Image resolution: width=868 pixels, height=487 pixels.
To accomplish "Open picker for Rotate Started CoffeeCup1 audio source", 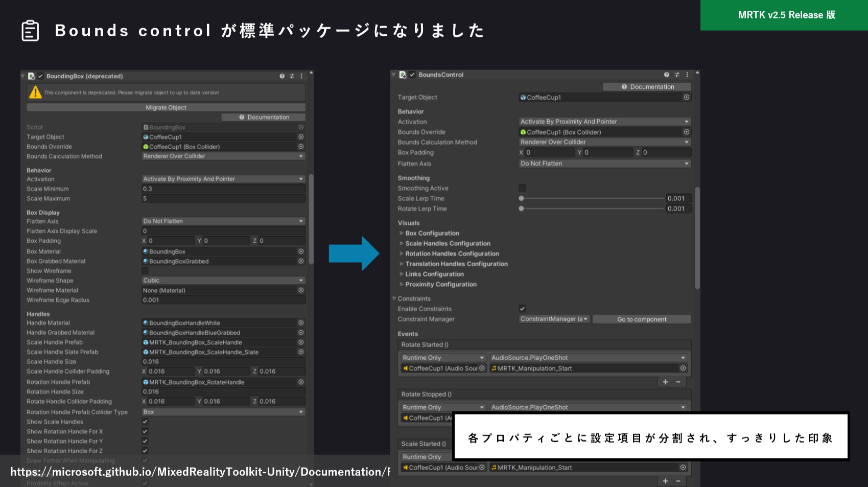I will point(482,368).
